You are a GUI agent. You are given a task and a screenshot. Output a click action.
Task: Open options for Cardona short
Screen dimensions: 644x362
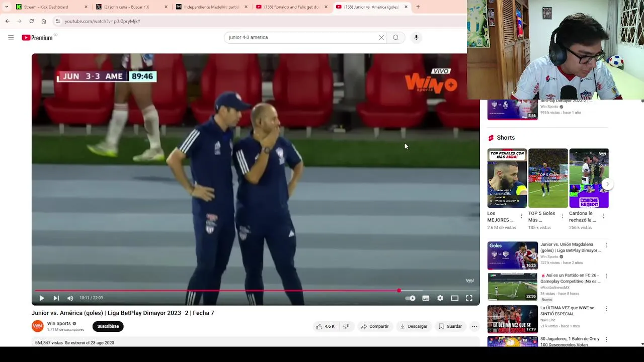[603, 216]
